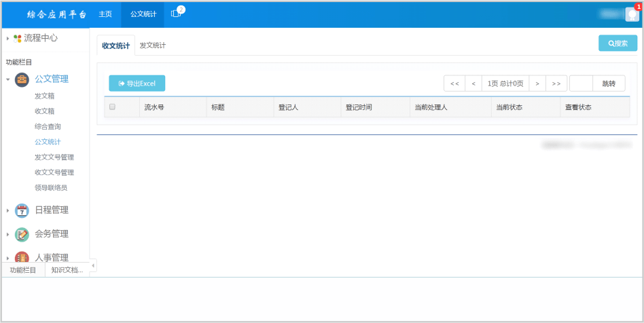Switch to 知识文档 bottom sidebar tab

(x=67, y=270)
